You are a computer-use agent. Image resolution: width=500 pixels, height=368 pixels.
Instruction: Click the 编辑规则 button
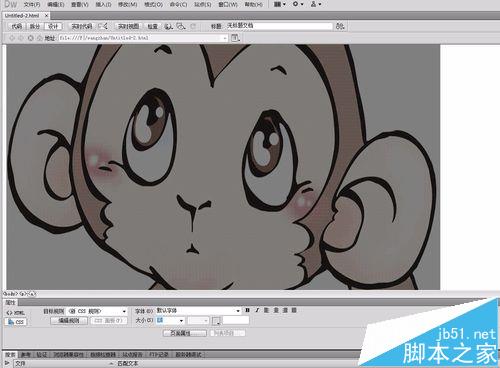pos(69,321)
